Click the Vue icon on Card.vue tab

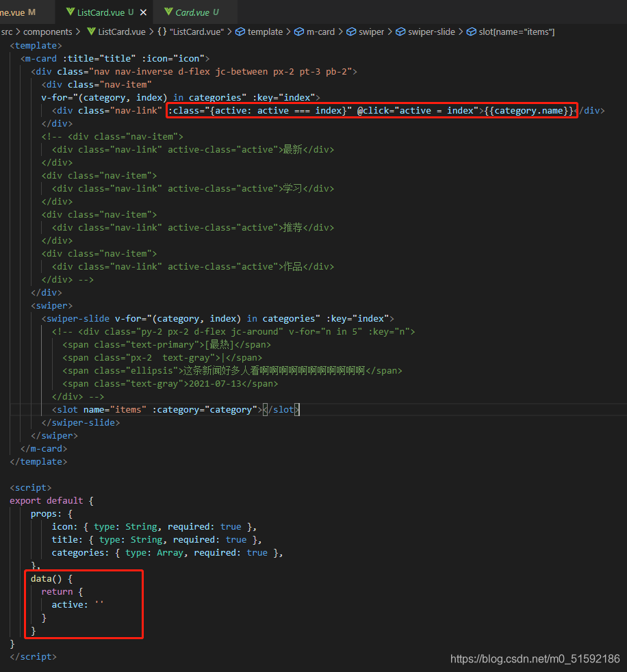click(168, 12)
